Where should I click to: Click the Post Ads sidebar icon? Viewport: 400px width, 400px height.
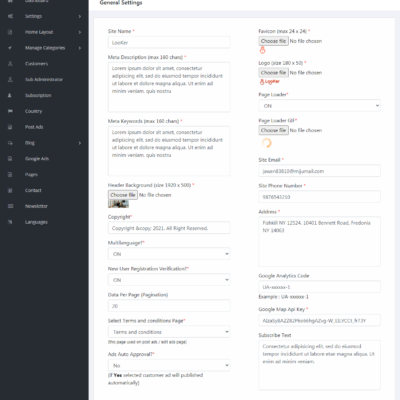pyautogui.click(x=10, y=127)
